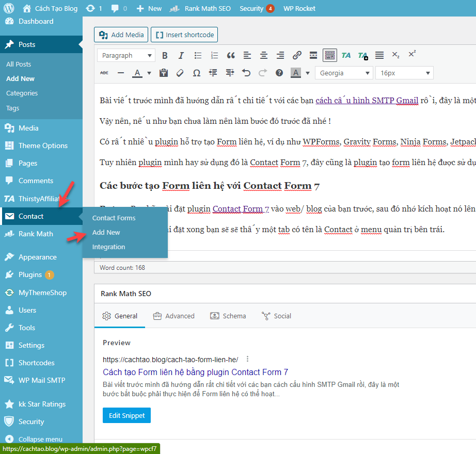This screenshot has width=476, height=454.
Task: Click the Insert shortcode button
Action: [x=184, y=35]
